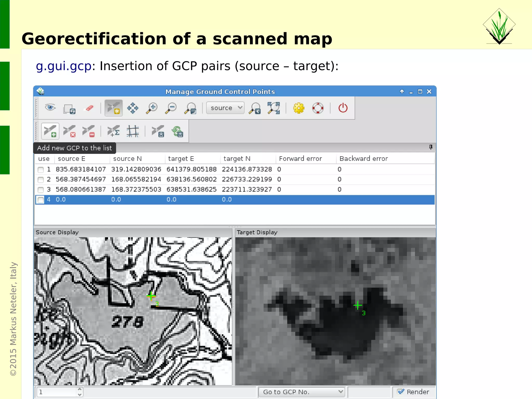
Task: Sort by the Backward error column header
Action: pyautogui.click(x=385, y=159)
